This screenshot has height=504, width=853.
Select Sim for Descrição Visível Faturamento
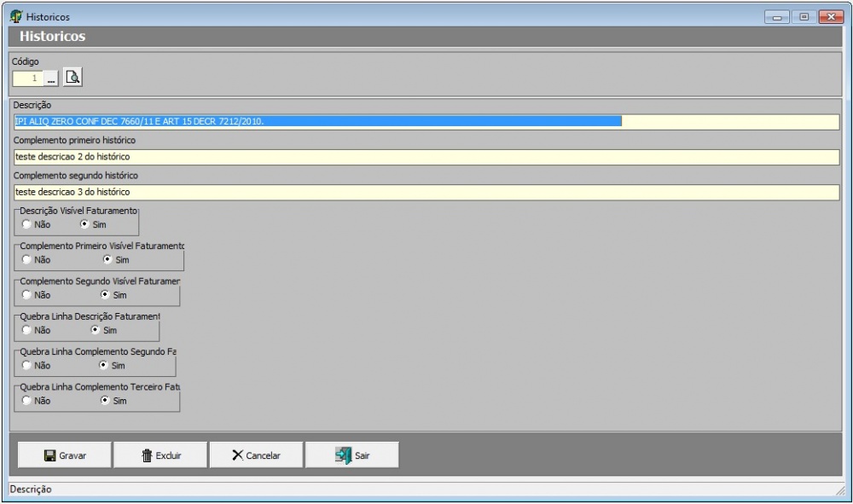pyautogui.click(x=84, y=224)
